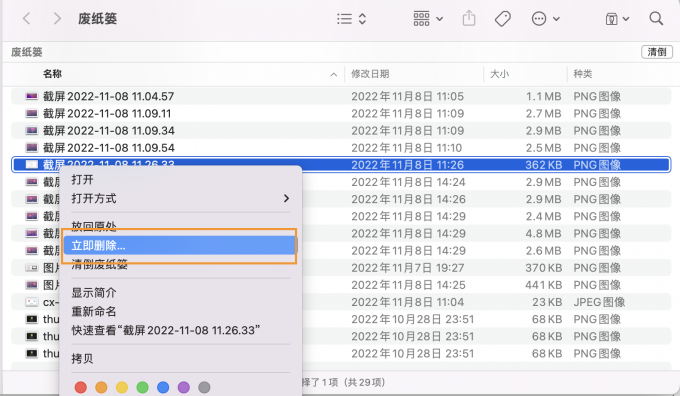This screenshot has height=396, width=680.
Task: Click the date 2022年11月8日 14:26
Action: click(408, 200)
